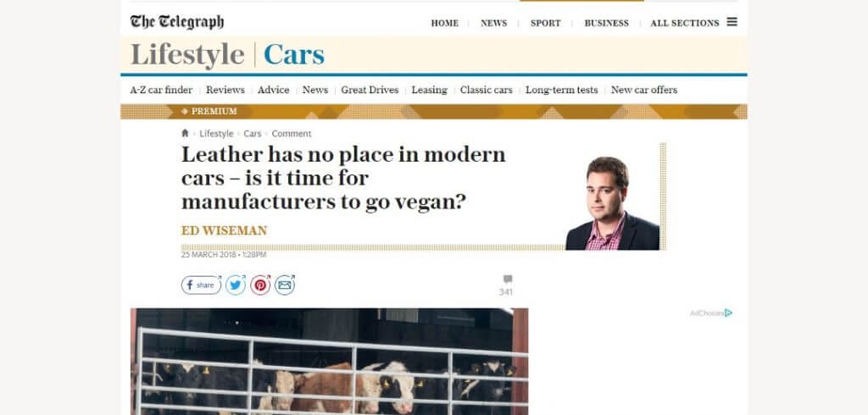Open comments via speech bubble icon
The height and width of the screenshot is (415, 868).
pos(508,279)
